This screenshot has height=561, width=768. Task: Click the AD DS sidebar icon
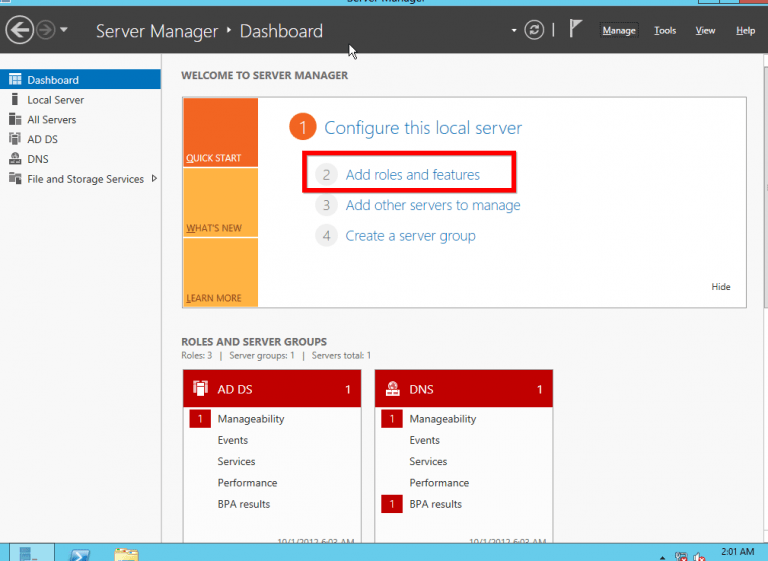15,139
